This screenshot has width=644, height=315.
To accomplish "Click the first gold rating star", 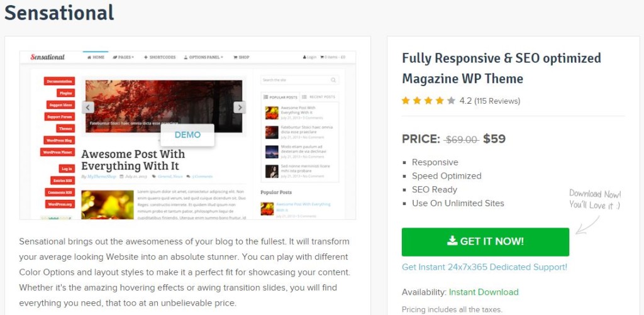I will click(x=406, y=101).
